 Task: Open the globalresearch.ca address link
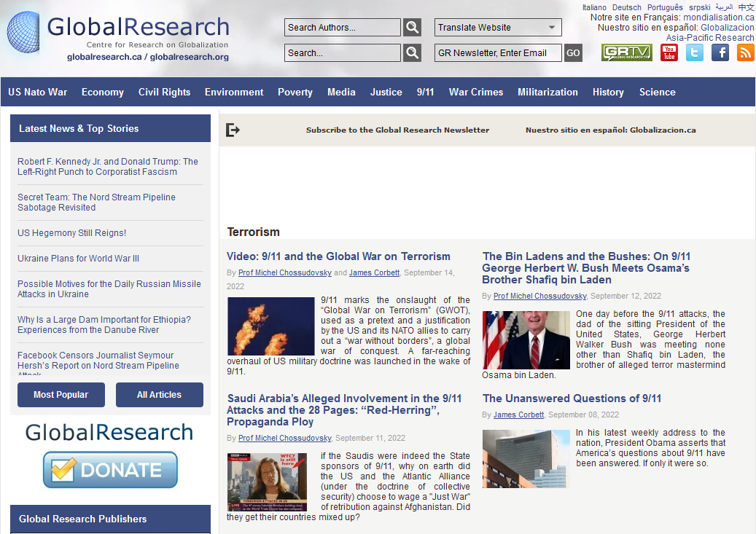[105, 57]
